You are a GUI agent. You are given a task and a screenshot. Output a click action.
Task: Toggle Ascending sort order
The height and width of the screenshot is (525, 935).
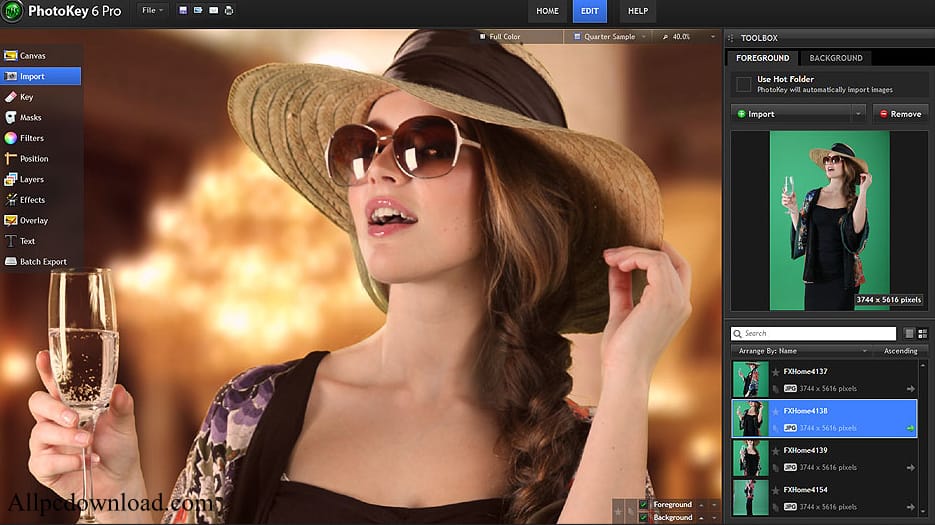coord(900,351)
